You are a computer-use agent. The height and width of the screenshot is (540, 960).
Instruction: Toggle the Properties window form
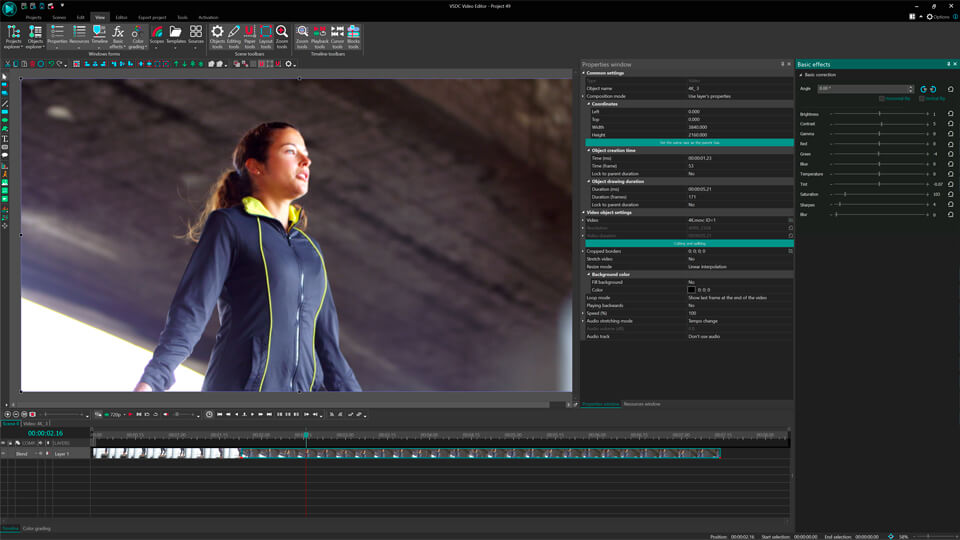[x=57, y=37]
